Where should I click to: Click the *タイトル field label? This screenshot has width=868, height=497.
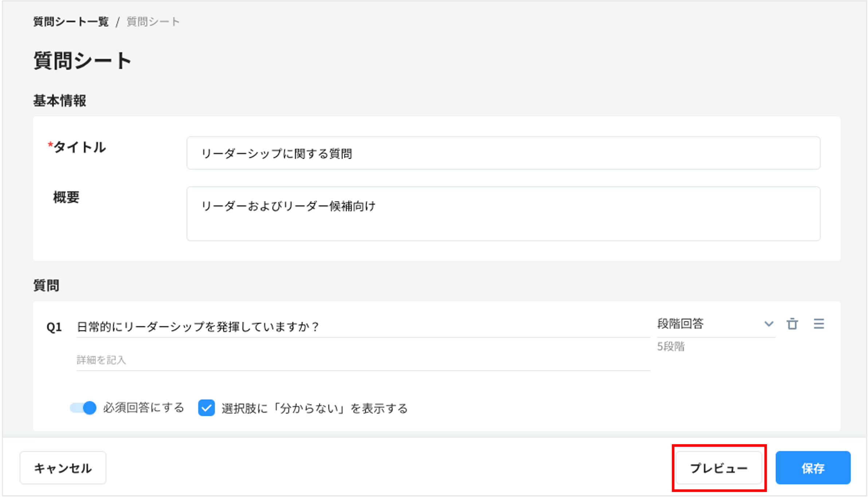click(77, 147)
